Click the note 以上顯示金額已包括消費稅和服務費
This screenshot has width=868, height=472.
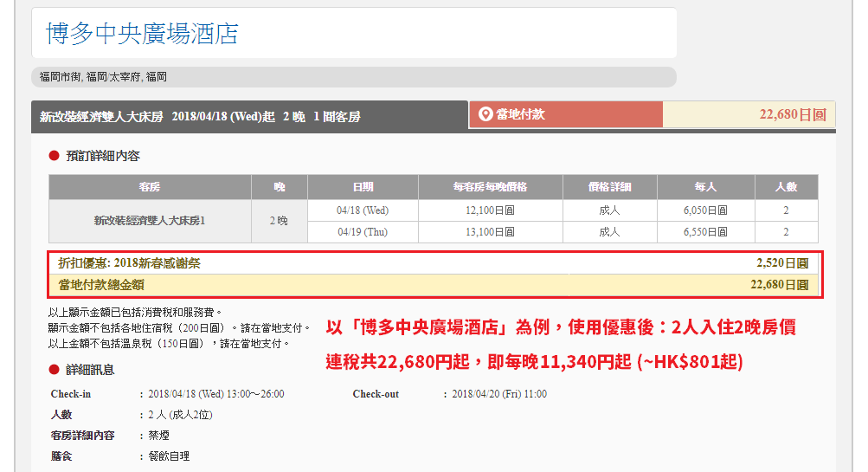tap(135, 313)
